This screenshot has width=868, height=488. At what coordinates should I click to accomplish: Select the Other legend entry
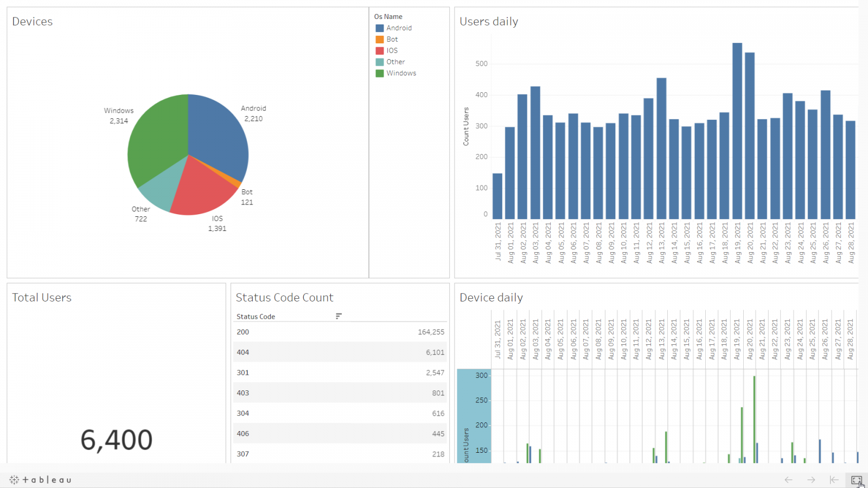point(395,62)
